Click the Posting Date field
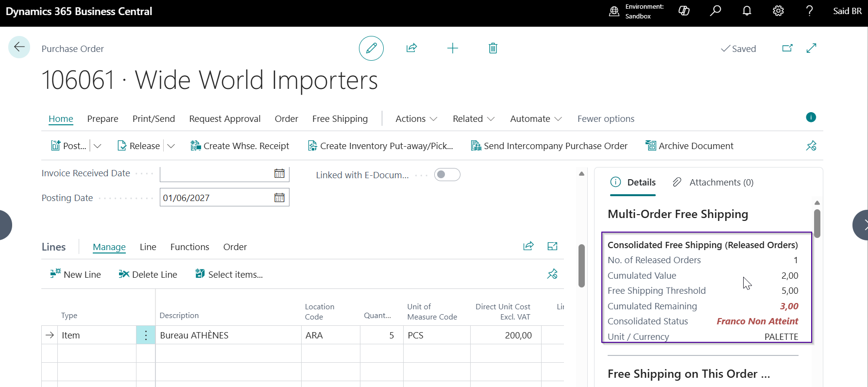 coord(224,198)
